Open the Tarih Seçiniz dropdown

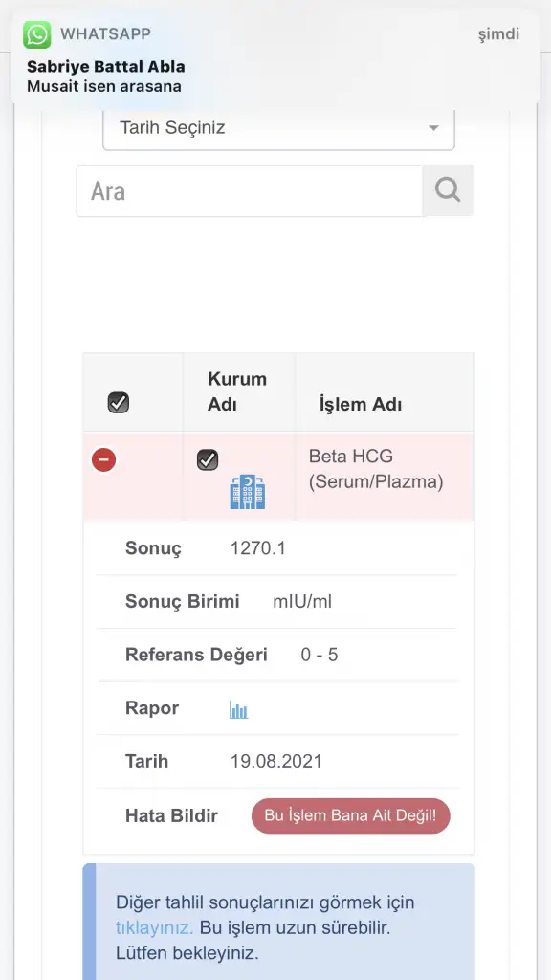(278, 128)
